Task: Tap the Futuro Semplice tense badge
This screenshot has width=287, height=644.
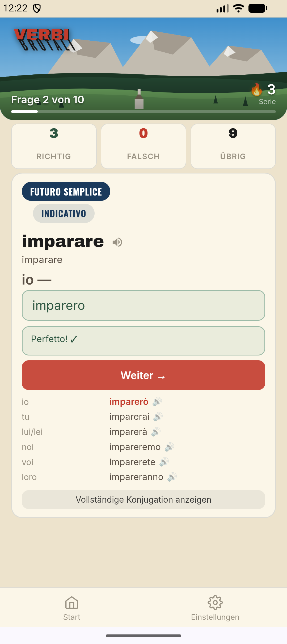Action: (x=66, y=191)
